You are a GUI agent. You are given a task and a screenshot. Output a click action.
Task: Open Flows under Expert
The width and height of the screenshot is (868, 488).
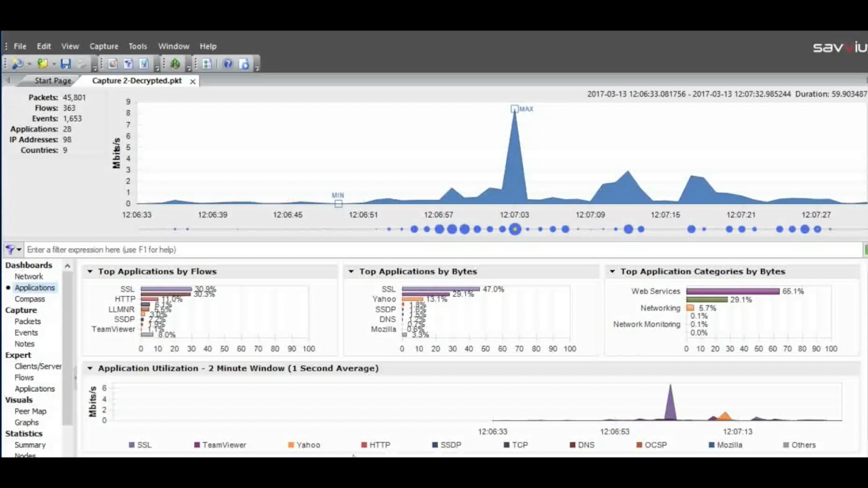24,378
